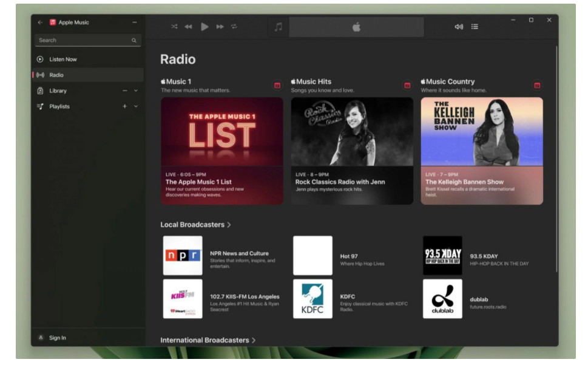Click the Radio broadcast waves icon
Screen dimensions: 588x365
tap(40, 75)
